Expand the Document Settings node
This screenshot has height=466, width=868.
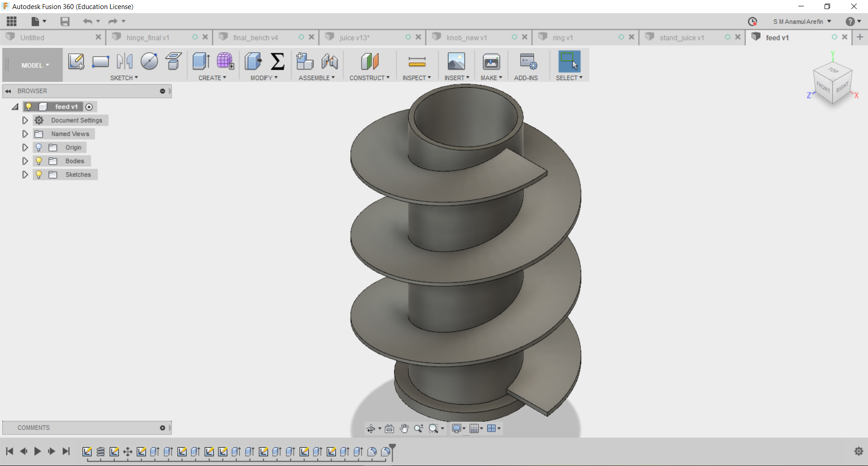[25, 120]
